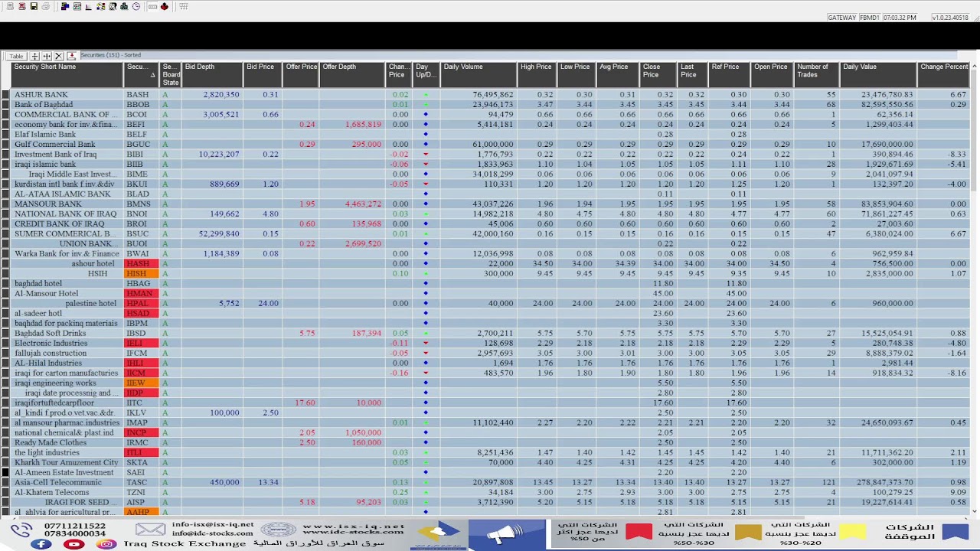This screenshot has height=551, width=980.
Task: Click the horizontal split icon beside Table
Action: 34,56
